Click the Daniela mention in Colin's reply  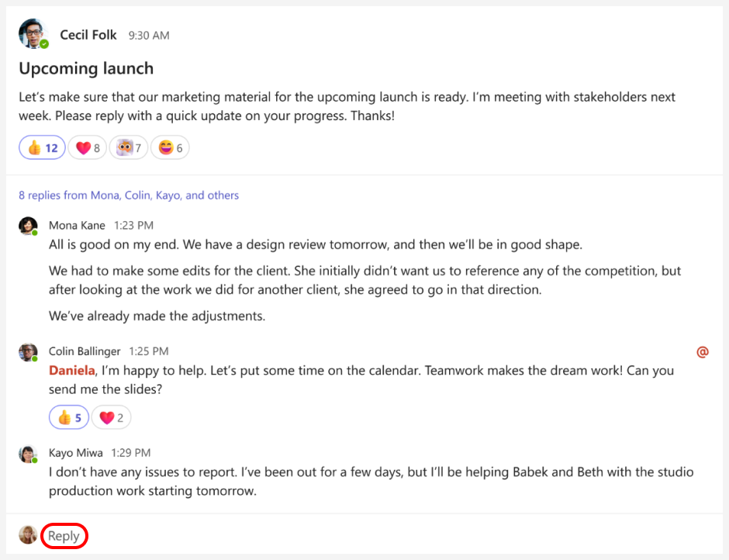(71, 370)
